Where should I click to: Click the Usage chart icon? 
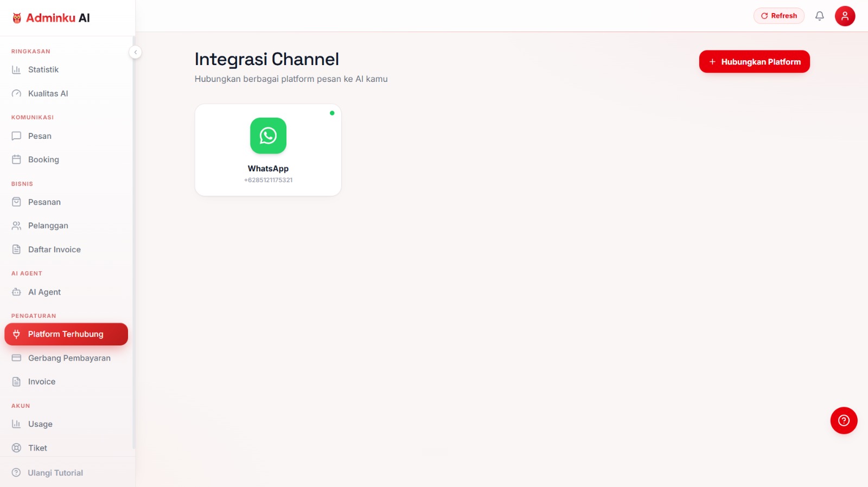click(16, 424)
